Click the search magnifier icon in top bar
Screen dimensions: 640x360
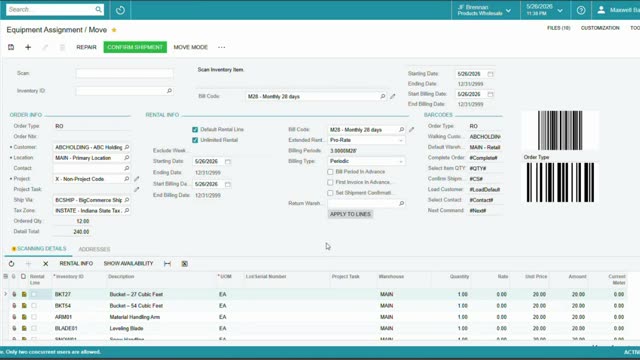(98, 9)
